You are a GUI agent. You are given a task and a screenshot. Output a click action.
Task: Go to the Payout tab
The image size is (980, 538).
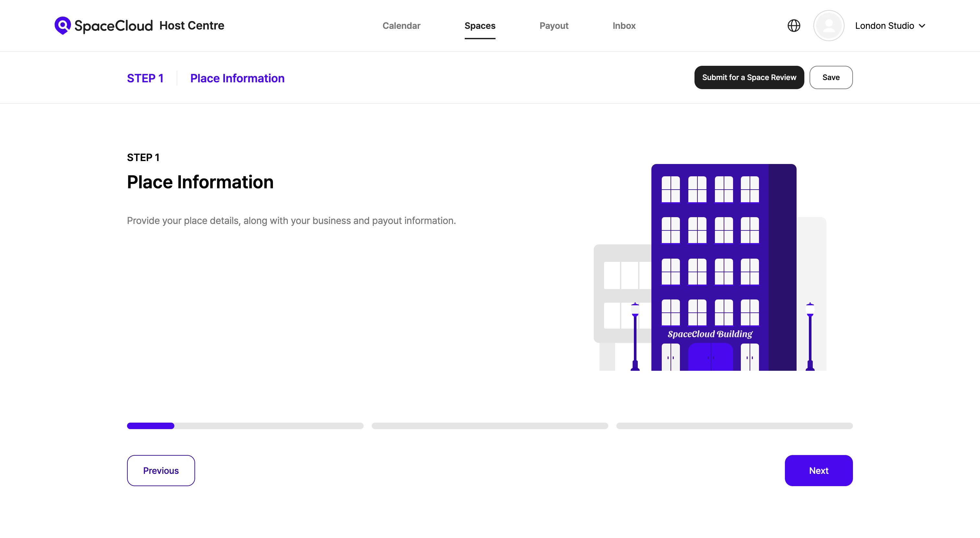point(554,26)
